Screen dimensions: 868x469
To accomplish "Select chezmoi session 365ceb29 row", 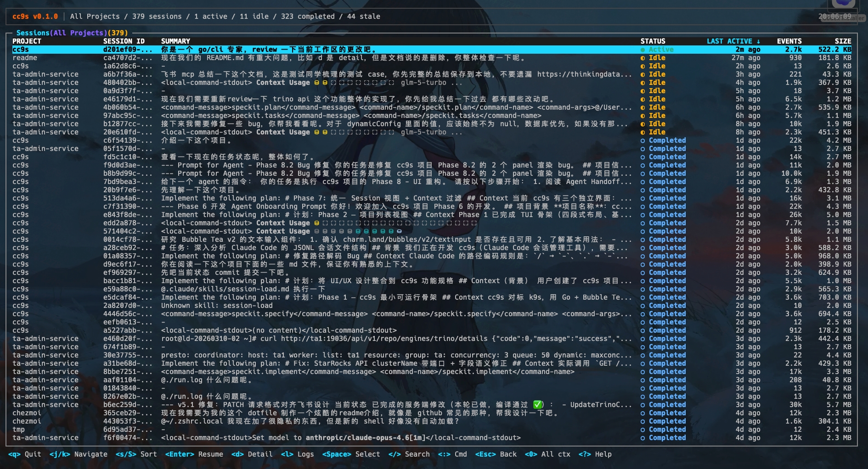I will click(x=432, y=413).
